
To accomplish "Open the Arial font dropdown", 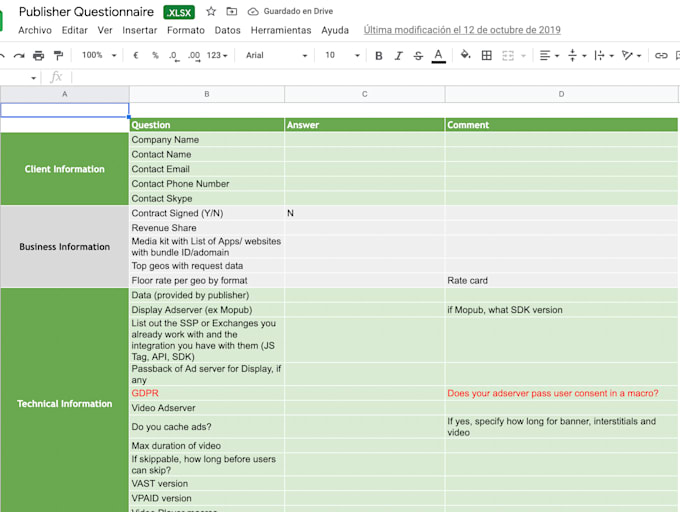I will tap(276, 55).
